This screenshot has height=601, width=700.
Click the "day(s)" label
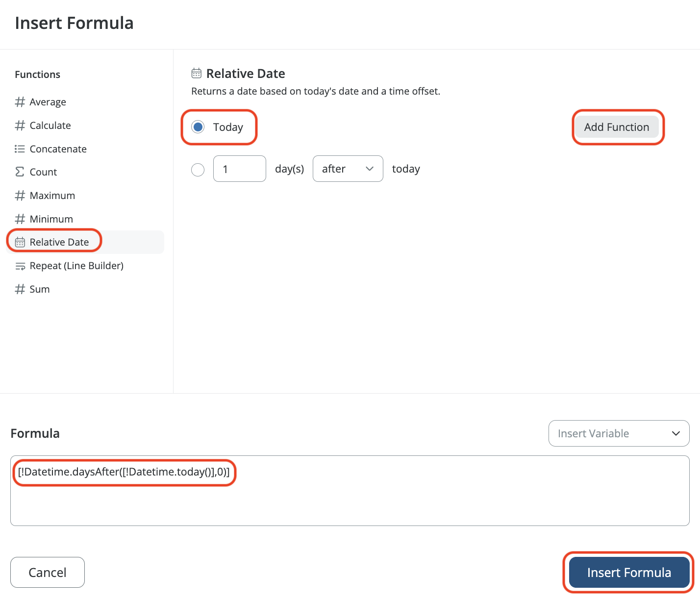[x=290, y=169]
